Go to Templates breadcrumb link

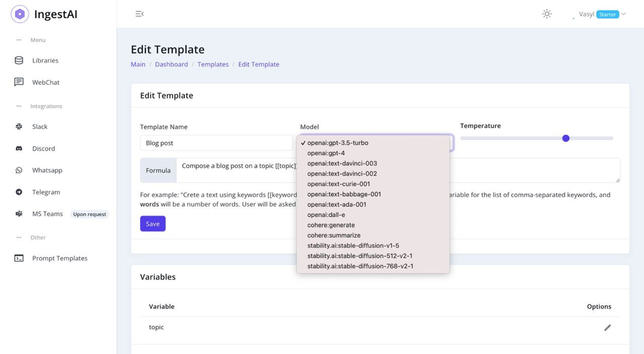click(x=213, y=64)
